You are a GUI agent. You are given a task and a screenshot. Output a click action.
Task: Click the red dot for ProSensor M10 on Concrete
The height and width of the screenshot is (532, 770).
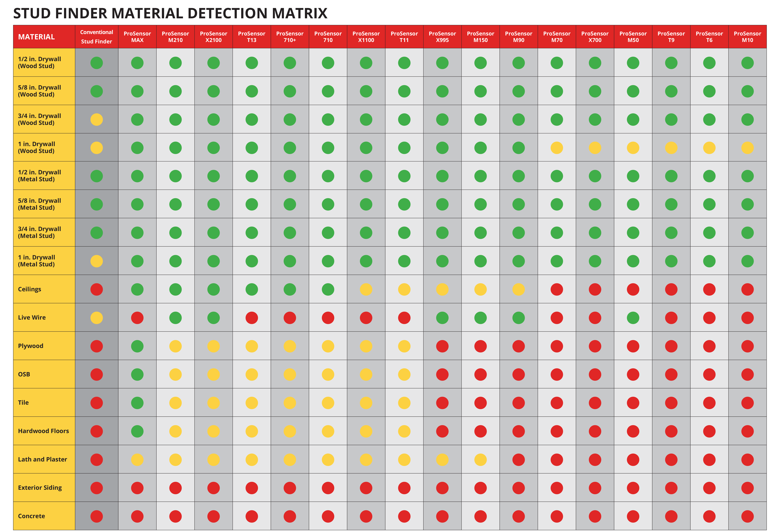747,516
